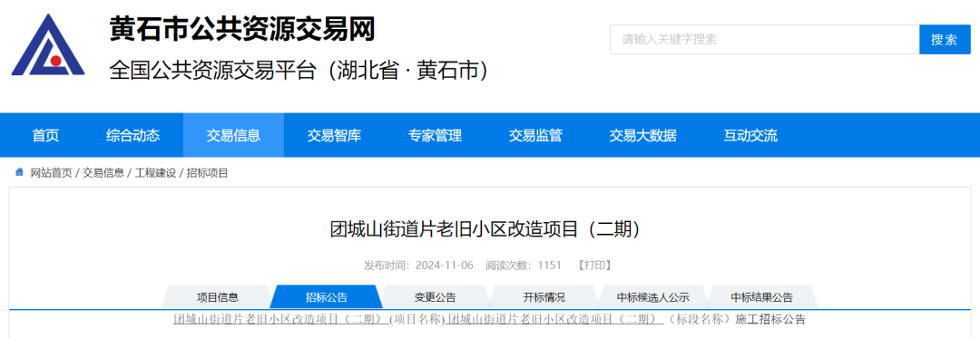This screenshot has width=980, height=338.
Task: Click the site title 黄石市公共资源交易网
Action: coord(242,29)
